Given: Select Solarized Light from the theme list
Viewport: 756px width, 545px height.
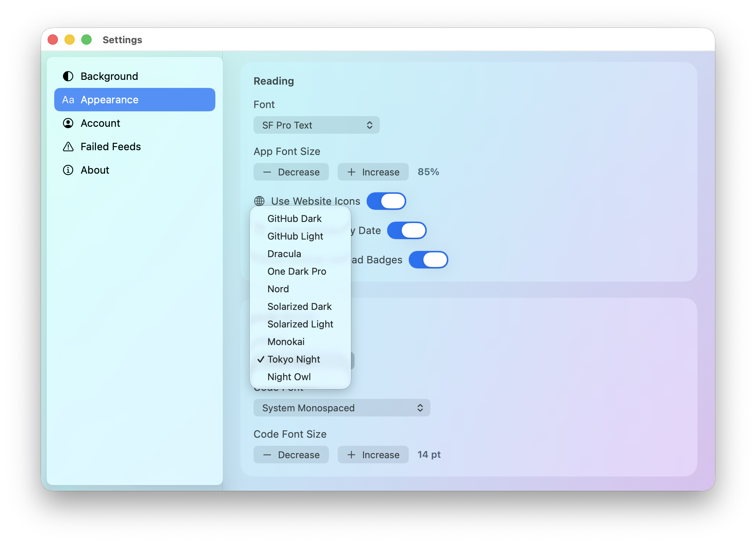Looking at the screenshot, I should click(x=300, y=324).
